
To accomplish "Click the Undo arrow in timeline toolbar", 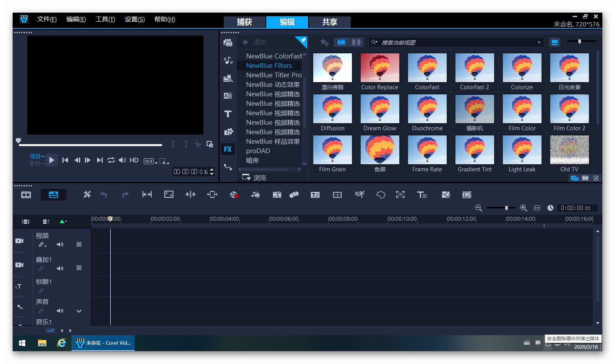I will pos(104,195).
